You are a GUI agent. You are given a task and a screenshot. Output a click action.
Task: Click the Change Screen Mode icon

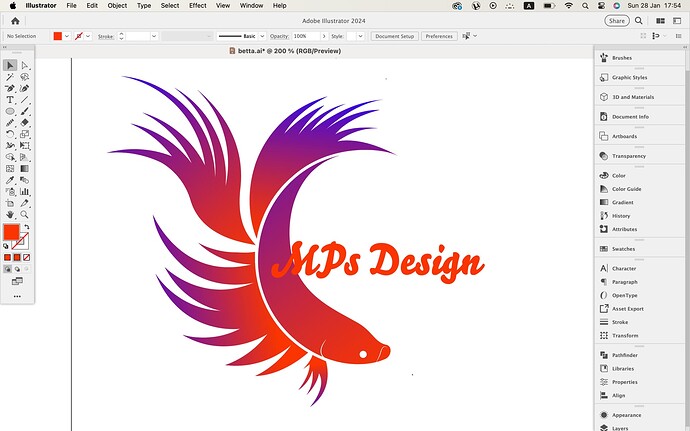click(17, 281)
